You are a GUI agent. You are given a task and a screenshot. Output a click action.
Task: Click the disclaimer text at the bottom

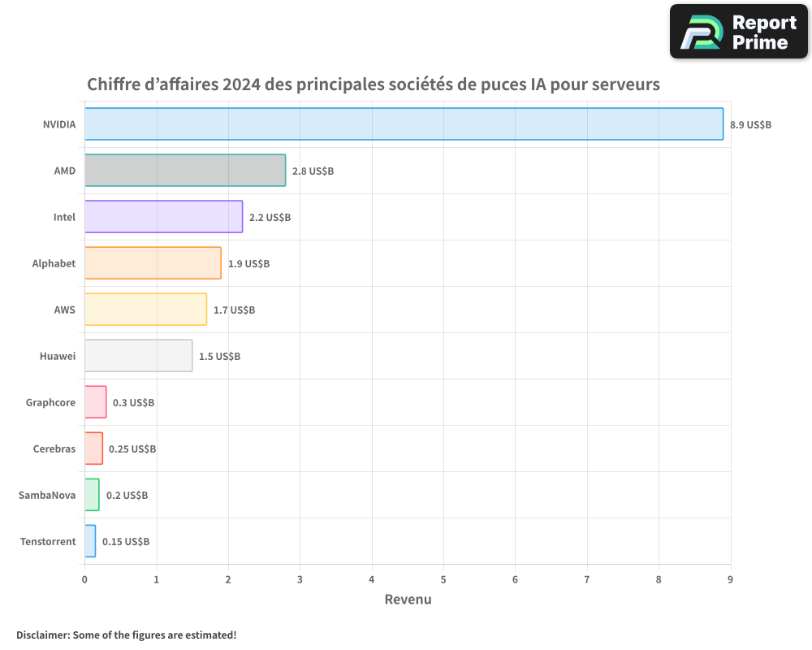point(126,635)
